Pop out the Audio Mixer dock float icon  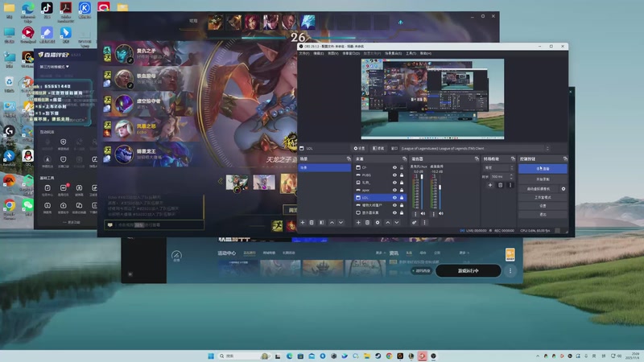click(477, 158)
